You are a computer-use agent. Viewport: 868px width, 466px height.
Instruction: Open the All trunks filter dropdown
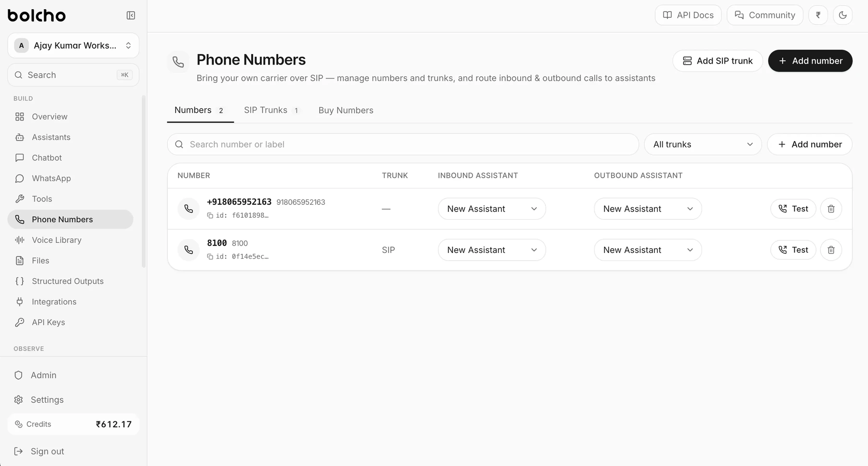tap(703, 145)
